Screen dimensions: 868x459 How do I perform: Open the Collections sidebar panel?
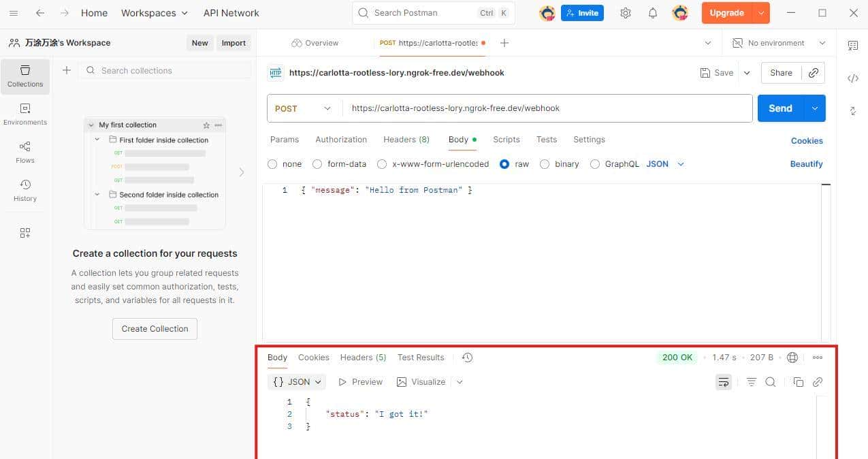point(25,76)
